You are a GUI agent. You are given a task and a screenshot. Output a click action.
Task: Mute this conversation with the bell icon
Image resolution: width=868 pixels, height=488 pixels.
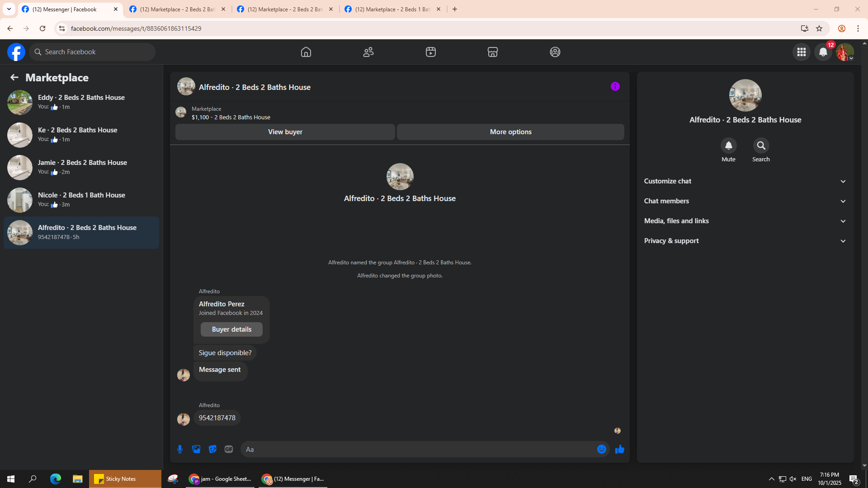tap(728, 145)
